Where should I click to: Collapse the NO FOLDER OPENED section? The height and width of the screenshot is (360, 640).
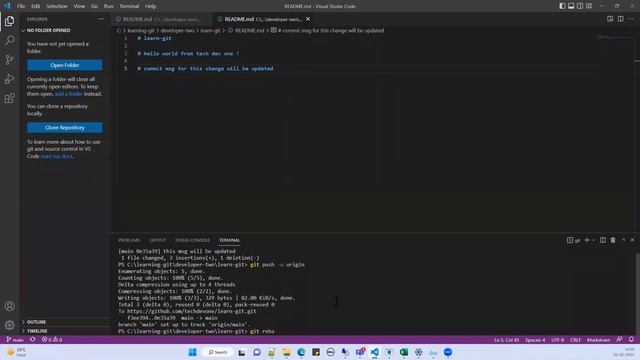click(65, 30)
